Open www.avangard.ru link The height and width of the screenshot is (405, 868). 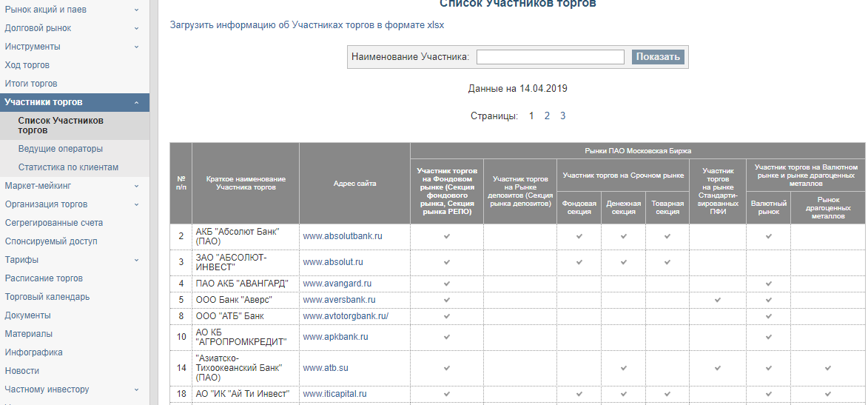(x=337, y=284)
